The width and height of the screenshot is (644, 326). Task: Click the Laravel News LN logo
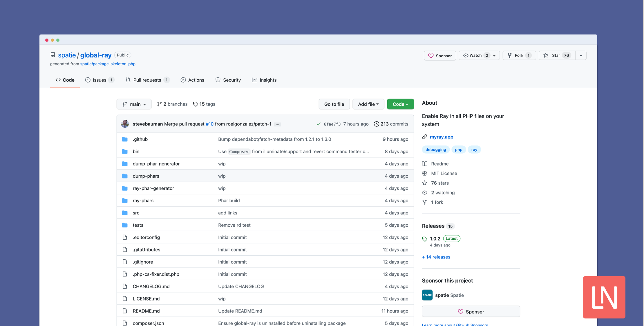[x=604, y=297]
